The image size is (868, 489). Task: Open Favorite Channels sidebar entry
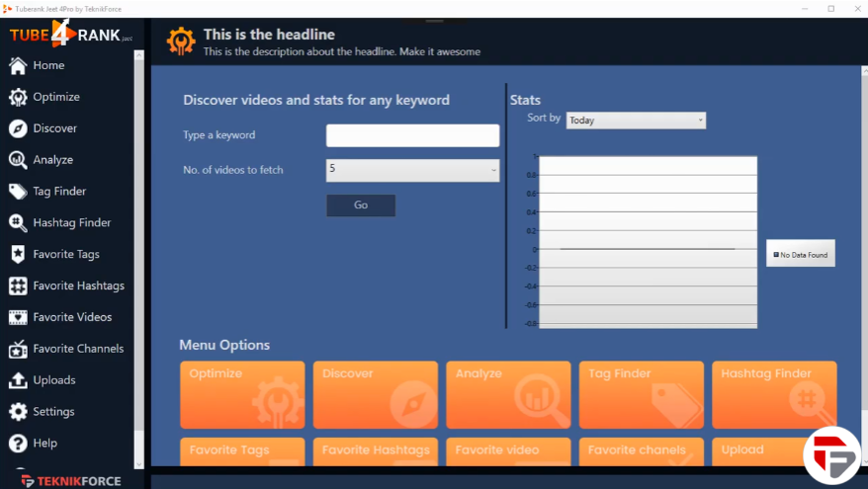(79, 349)
